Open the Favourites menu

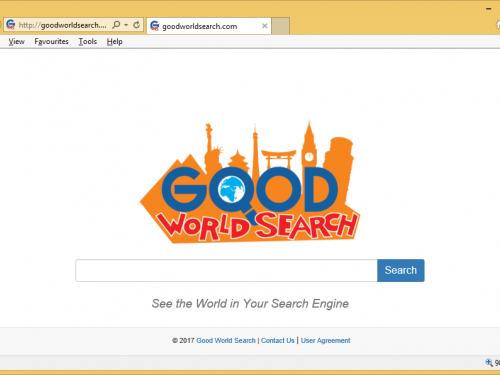coord(51,42)
